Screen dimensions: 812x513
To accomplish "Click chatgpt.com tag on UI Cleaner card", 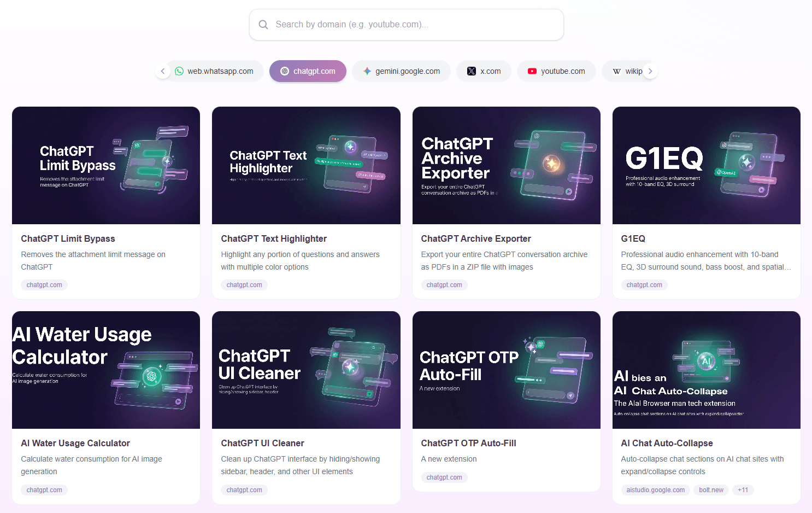I will (x=244, y=490).
